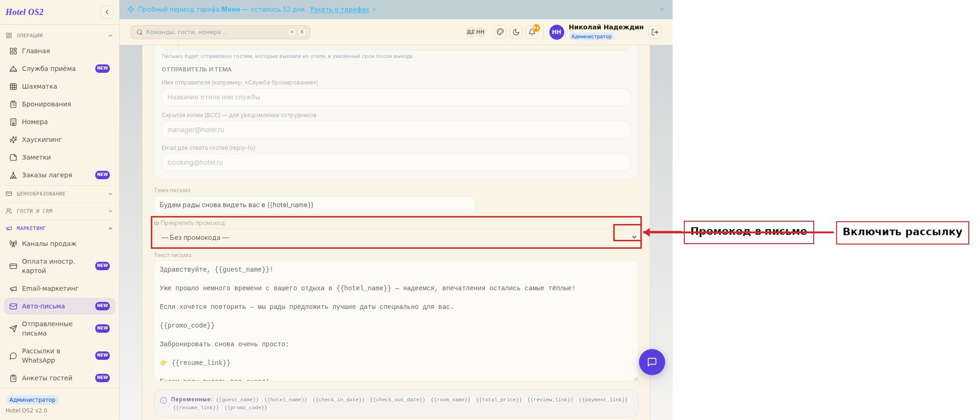This screenshot has height=420, width=980.
Task: Open the theme palette icon
Action: pyautogui.click(x=500, y=32)
